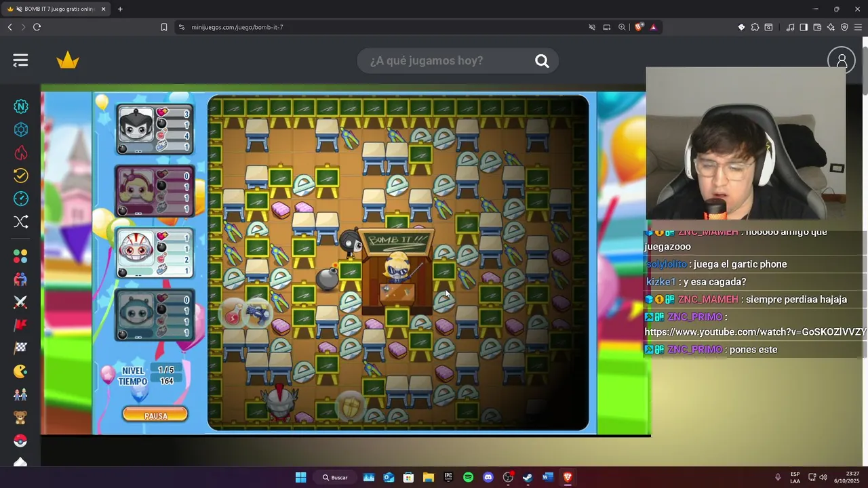Screen dimensions: 868x488
Task: Open the two characters category icon
Action: 20,394
